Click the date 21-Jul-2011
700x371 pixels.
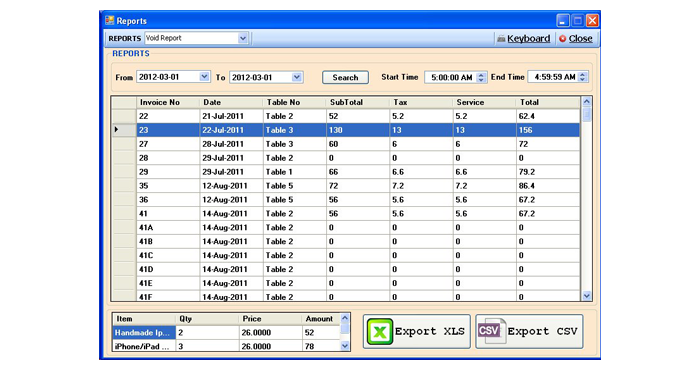tap(223, 116)
